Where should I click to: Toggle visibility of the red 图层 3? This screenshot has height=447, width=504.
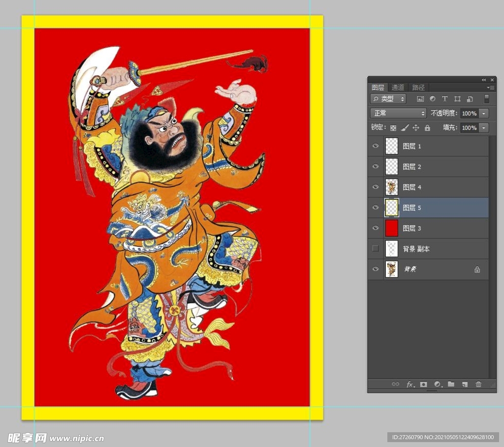[x=376, y=228]
